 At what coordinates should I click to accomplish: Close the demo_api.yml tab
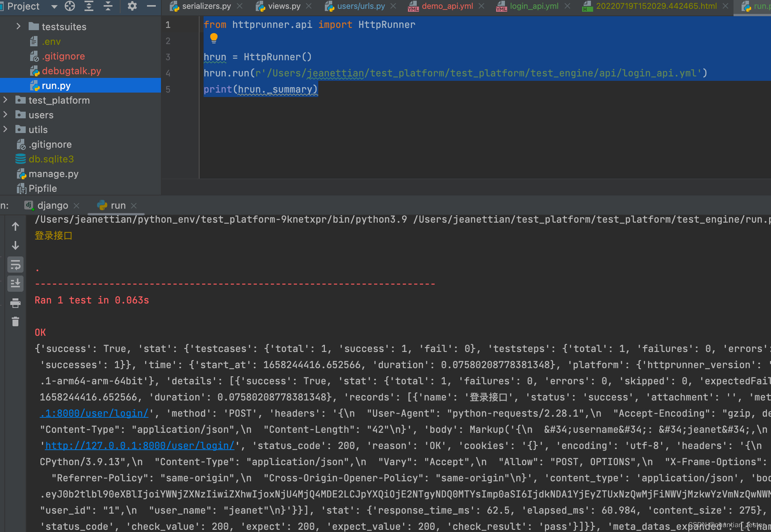481,6
